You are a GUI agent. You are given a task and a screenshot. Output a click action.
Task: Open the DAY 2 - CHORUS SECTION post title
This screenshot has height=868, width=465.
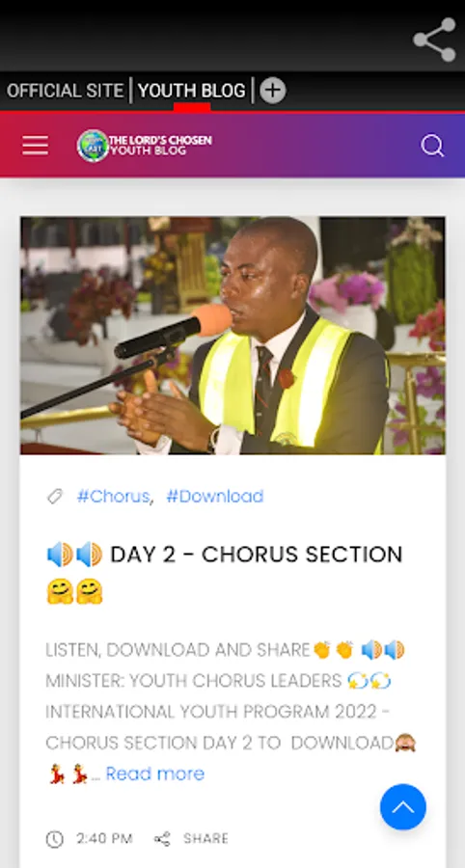[225, 573]
